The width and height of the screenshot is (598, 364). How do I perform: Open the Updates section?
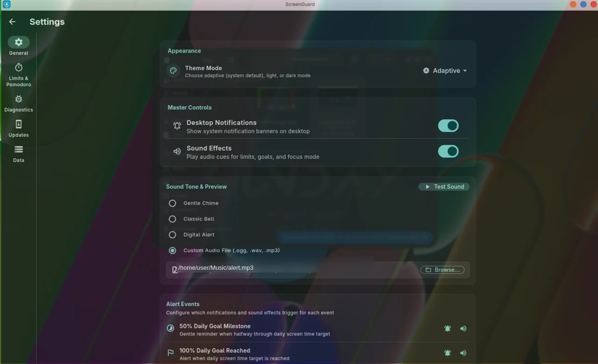coord(19,128)
